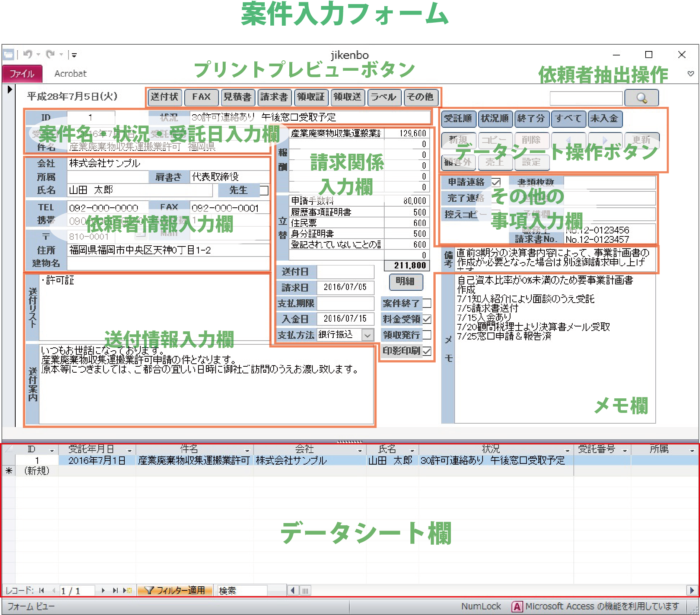Viewport: 700px width, 615px height.
Task: Open the 受託年月日 column filter dropdown
Action: tap(130, 450)
